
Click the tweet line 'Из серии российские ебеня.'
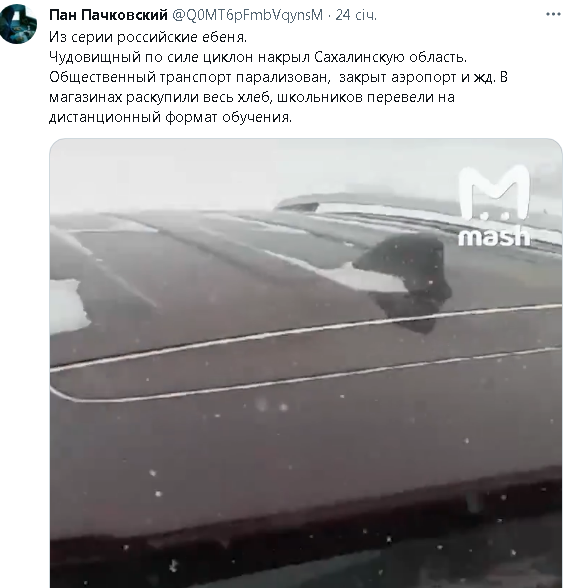click(x=148, y=37)
